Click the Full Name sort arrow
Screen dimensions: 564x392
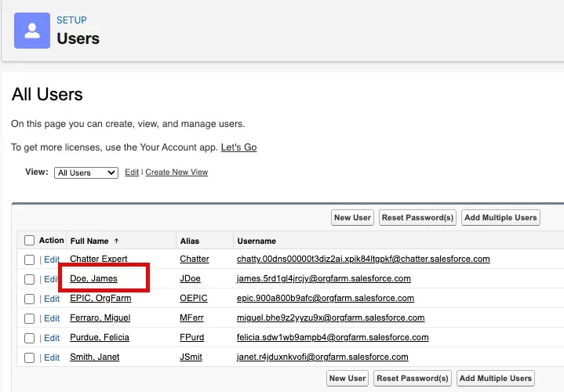[116, 241]
